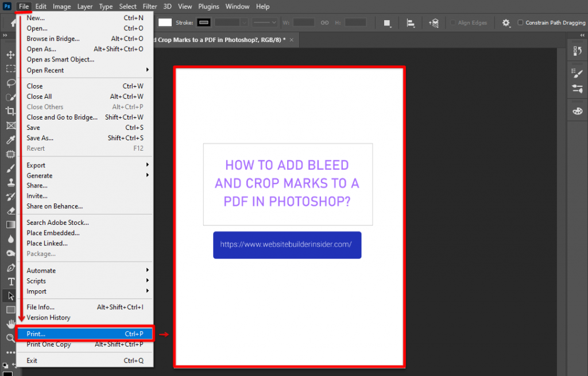Open the Brush Settings panel icon
The height and width of the screenshot is (376, 588).
tap(577, 73)
